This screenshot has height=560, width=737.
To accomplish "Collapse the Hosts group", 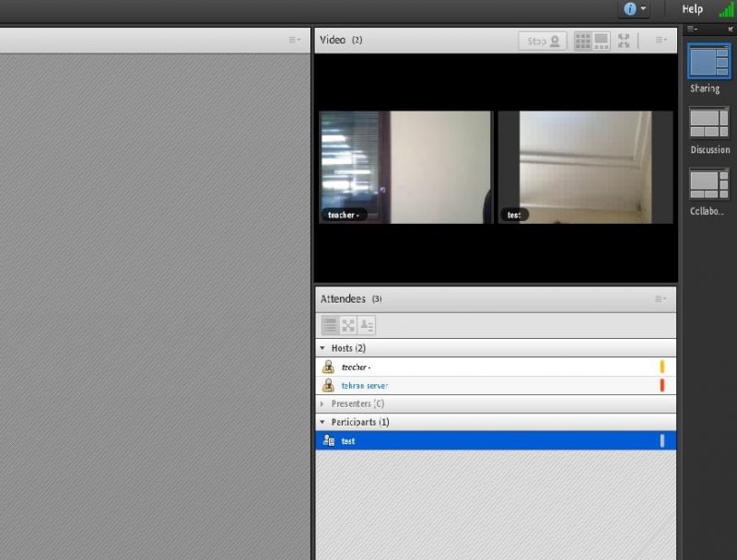I will pos(322,348).
